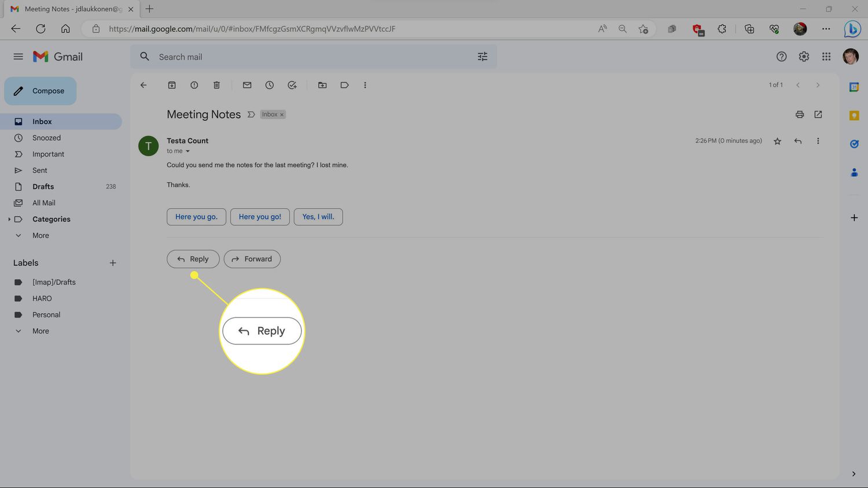Click the Report spam icon
868x488 pixels.
coord(194,85)
